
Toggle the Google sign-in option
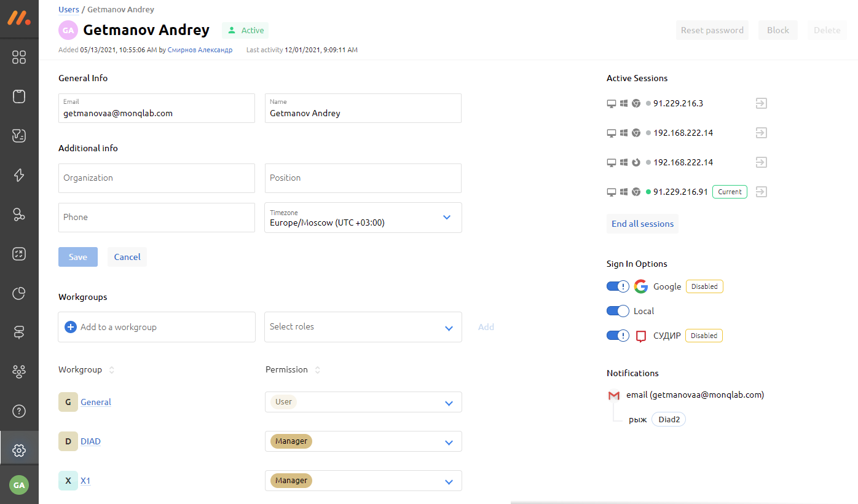[618, 286]
